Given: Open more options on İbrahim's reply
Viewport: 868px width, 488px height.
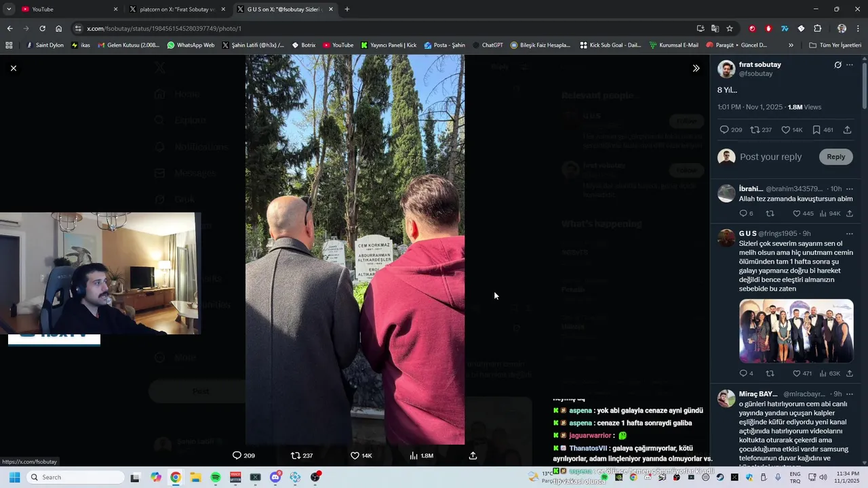Looking at the screenshot, I should 850,188.
